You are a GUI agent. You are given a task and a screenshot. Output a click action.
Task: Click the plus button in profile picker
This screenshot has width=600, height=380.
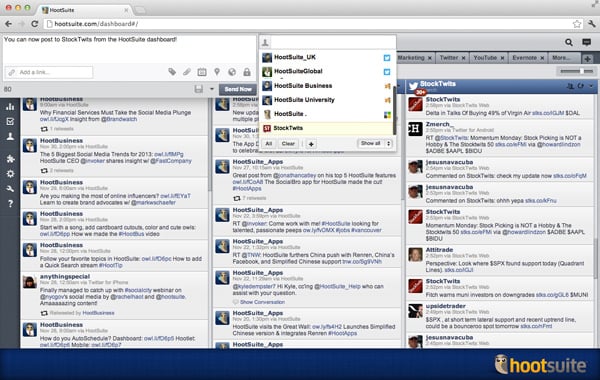[311, 144]
